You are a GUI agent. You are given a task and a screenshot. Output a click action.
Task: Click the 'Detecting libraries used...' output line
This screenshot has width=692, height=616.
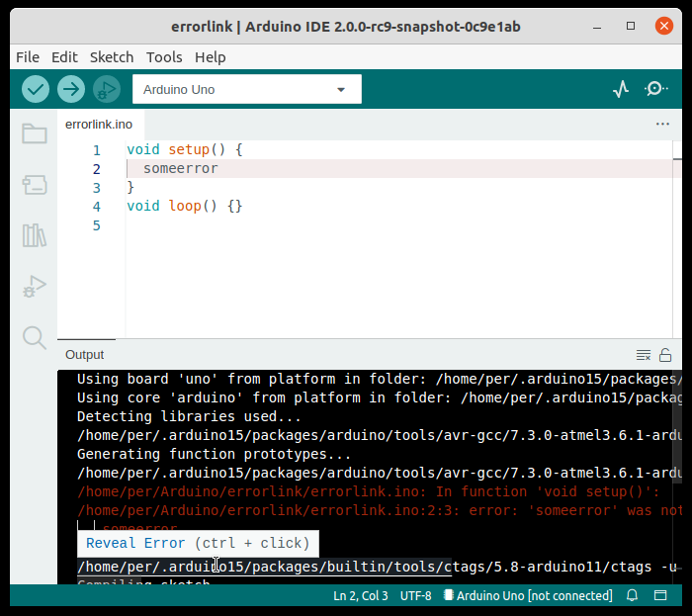coord(189,416)
